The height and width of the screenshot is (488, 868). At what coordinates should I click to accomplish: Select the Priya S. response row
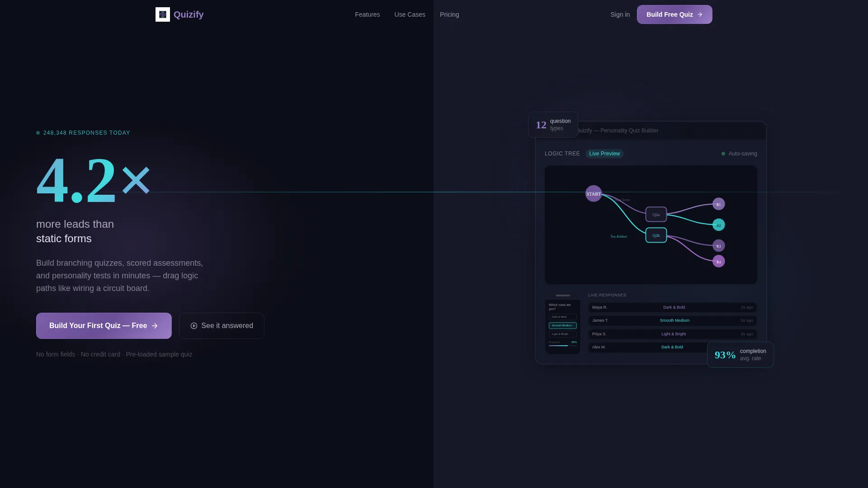pos(673,334)
